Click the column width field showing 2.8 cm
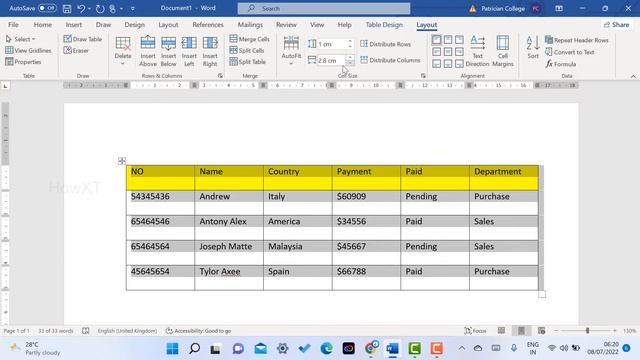Screen dimensions: 640x360 coord(331,60)
